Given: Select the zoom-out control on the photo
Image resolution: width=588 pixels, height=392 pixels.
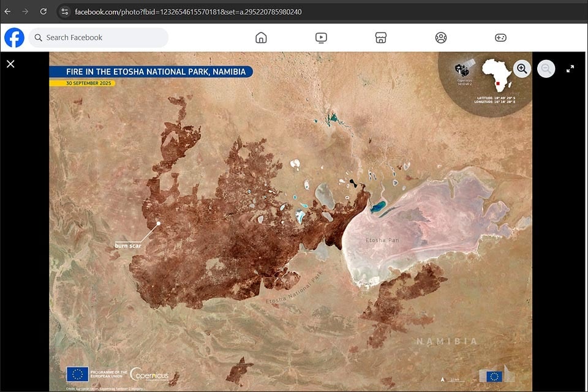Looking at the screenshot, I should (x=546, y=69).
